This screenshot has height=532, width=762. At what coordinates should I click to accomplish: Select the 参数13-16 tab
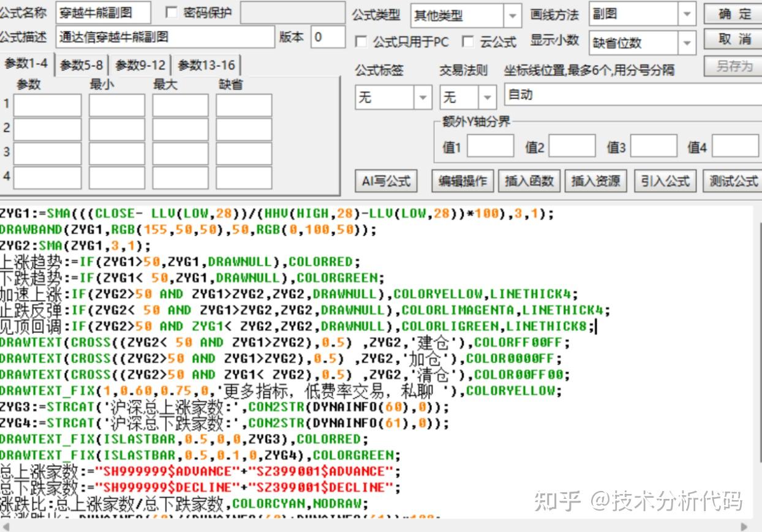(206, 65)
